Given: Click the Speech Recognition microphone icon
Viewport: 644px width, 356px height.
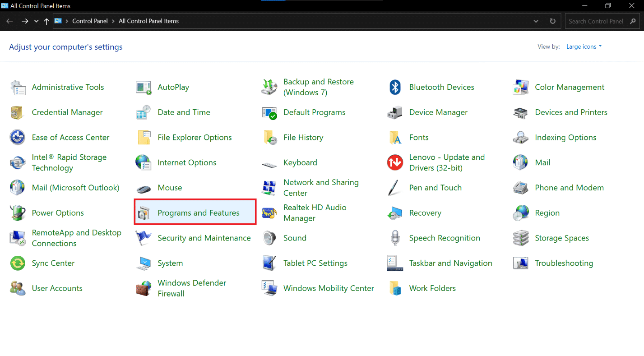Looking at the screenshot, I should [395, 238].
